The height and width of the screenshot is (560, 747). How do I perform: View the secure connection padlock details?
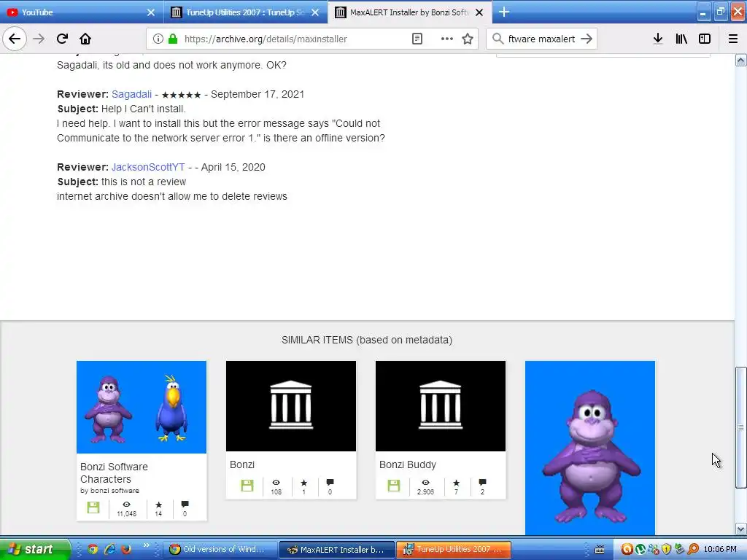(173, 39)
